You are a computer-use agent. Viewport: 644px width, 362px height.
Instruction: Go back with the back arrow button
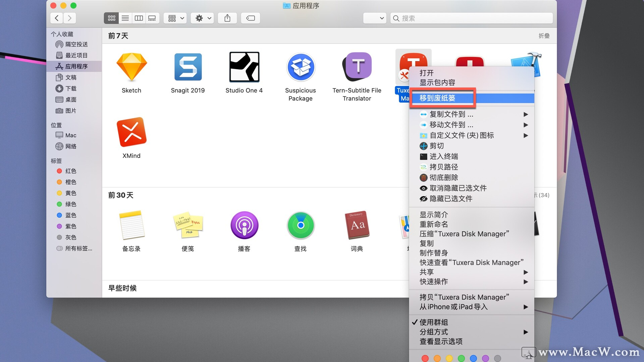57,18
